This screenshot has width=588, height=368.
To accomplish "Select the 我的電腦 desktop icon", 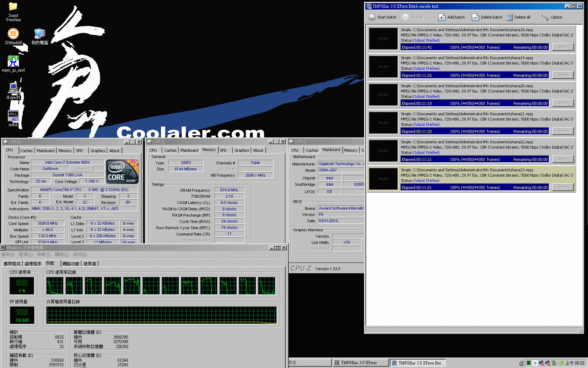I will [40, 36].
